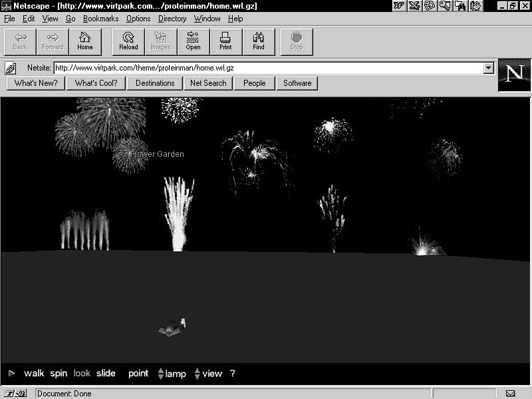Click the Net Search button
Image resolution: width=532 pixels, height=399 pixels.
(208, 83)
